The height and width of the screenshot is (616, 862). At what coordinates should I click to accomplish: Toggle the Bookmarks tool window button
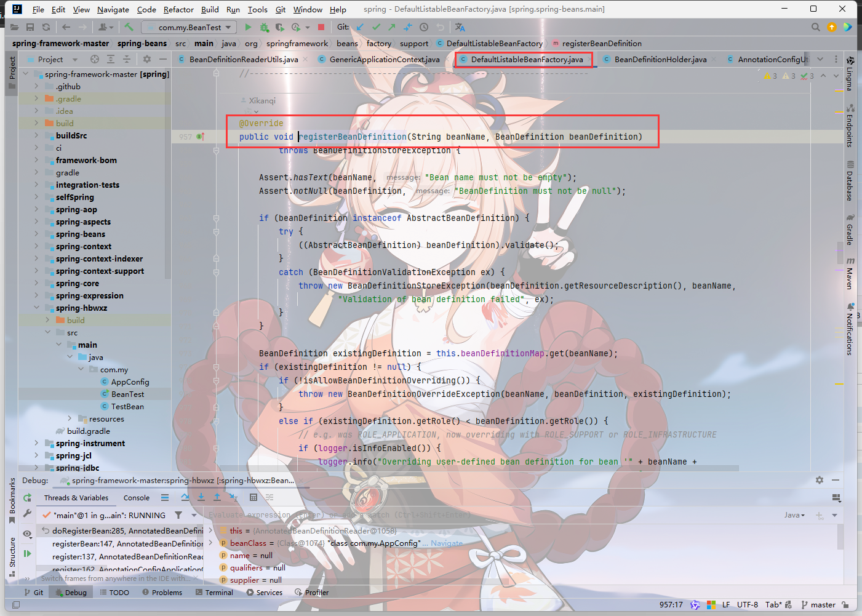click(x=12, y=501)
